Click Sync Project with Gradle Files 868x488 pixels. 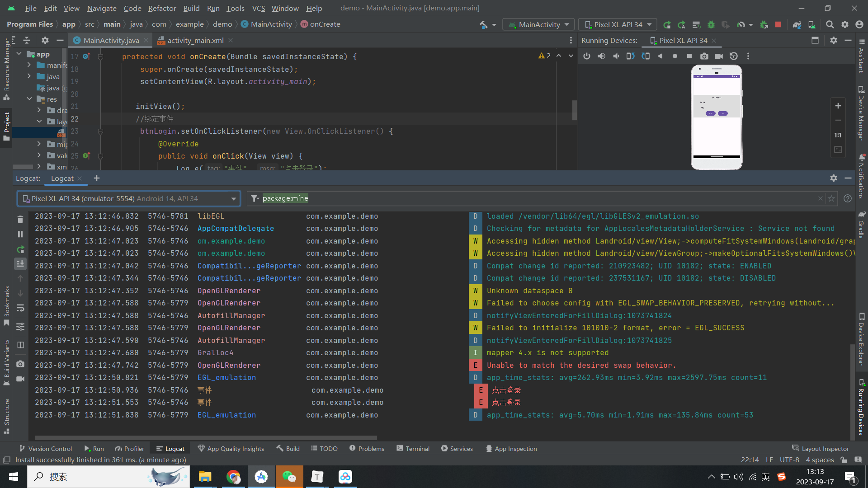(797, 24)
